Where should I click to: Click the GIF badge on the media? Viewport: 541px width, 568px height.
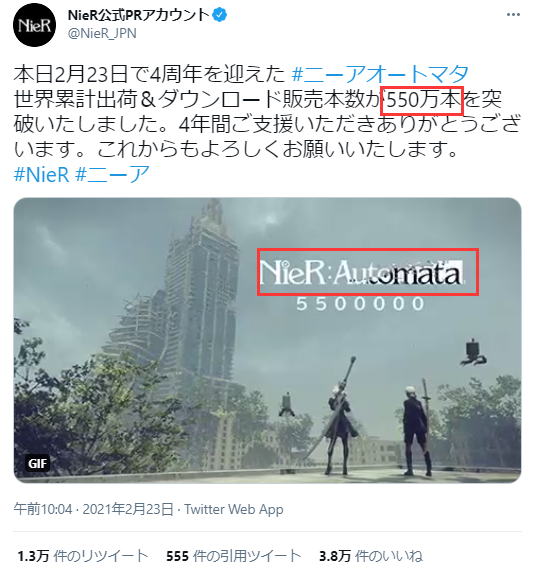(37, 463)
